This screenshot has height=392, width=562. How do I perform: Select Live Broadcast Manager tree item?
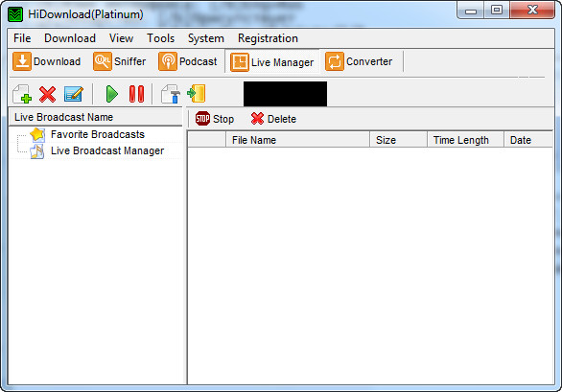pyautogui.click(x=107, y=150)
